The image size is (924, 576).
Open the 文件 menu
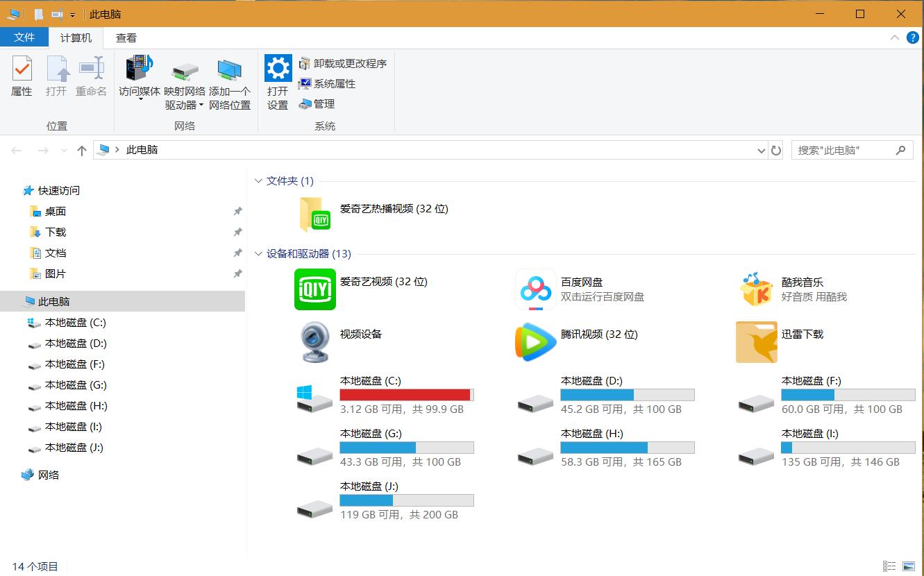point(25,37)
